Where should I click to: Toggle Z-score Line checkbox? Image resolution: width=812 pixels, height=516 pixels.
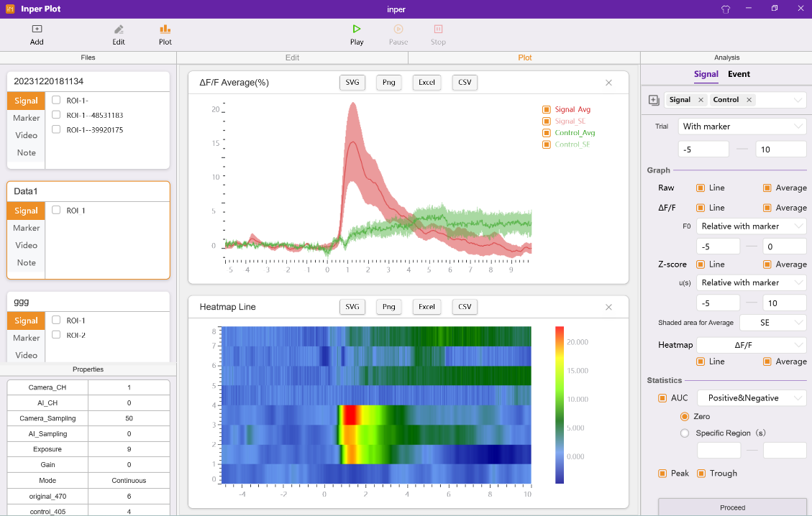(x=701, y=264)
